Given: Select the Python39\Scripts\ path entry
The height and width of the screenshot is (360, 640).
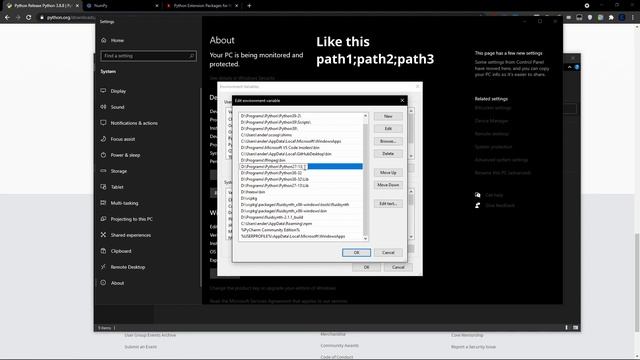Looking at the screenshot, I should click(301, 122).
